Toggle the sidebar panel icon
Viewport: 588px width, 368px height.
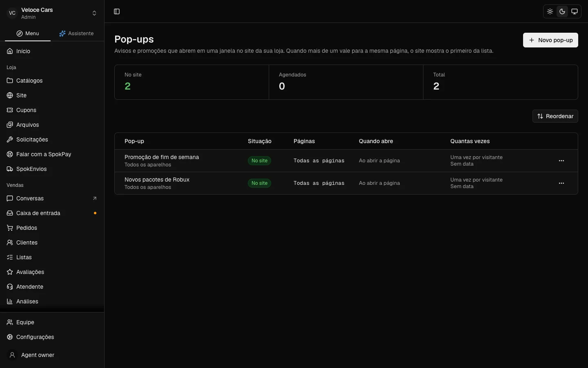click(x=117, y=11)
